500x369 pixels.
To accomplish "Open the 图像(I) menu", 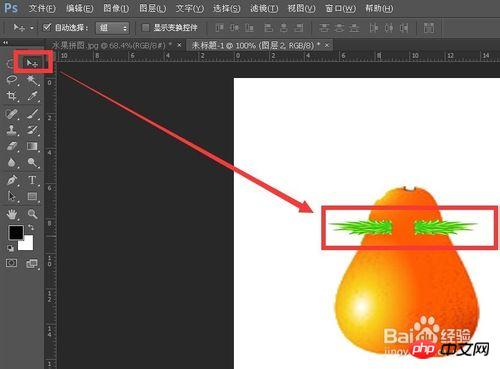I will [116, 8].
